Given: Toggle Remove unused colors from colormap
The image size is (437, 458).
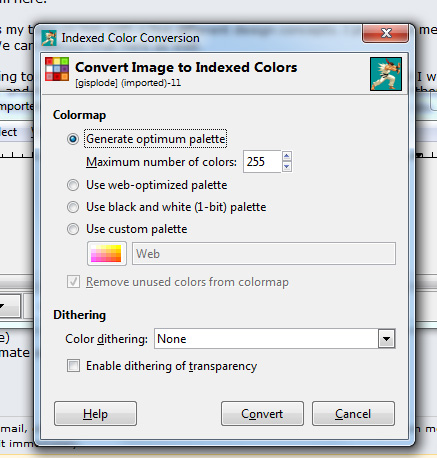Looking at the screenshot, I should coord(73,282).
